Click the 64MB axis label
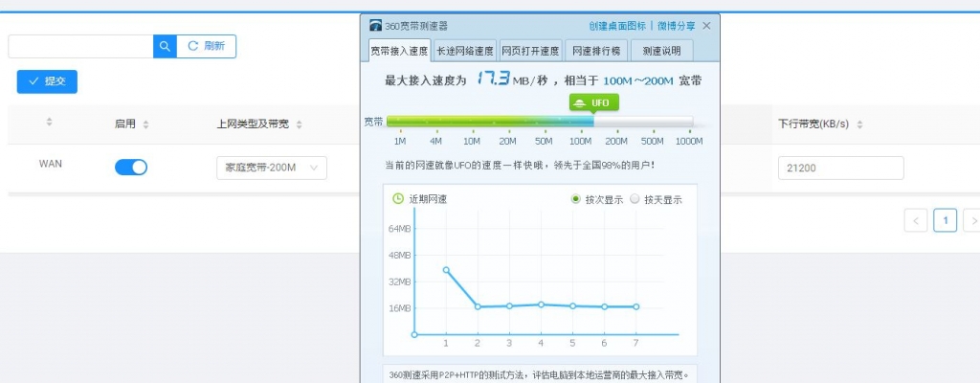The width and height of the screenshot is (980, 383). pos(400,229)
